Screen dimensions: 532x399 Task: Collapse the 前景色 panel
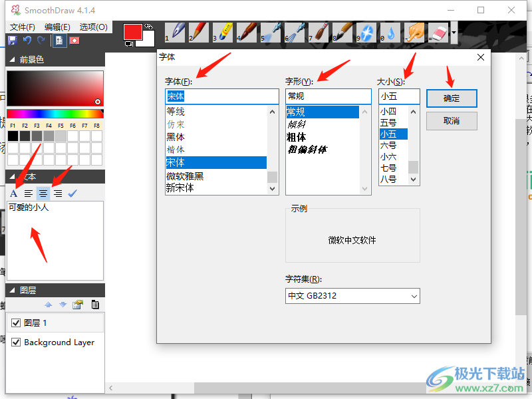(12, 60)
